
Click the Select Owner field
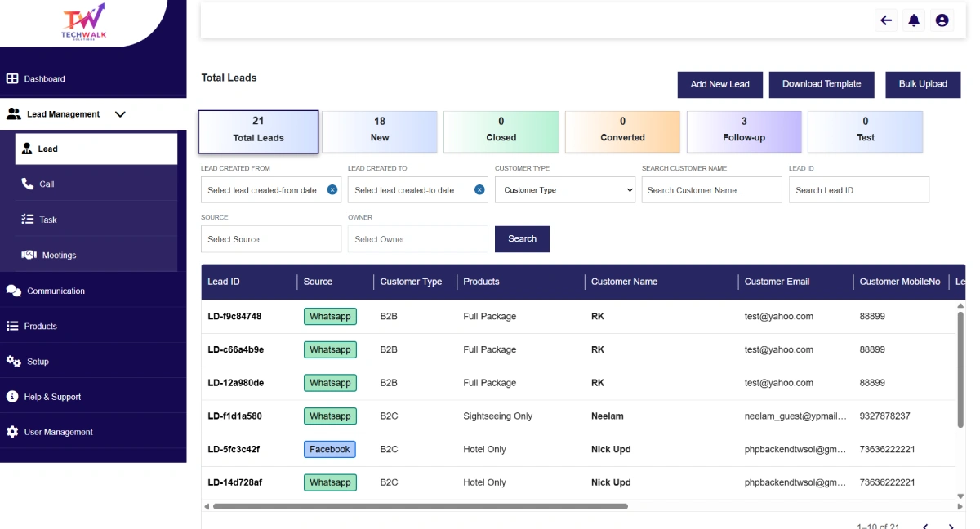[x=417, y=239]
